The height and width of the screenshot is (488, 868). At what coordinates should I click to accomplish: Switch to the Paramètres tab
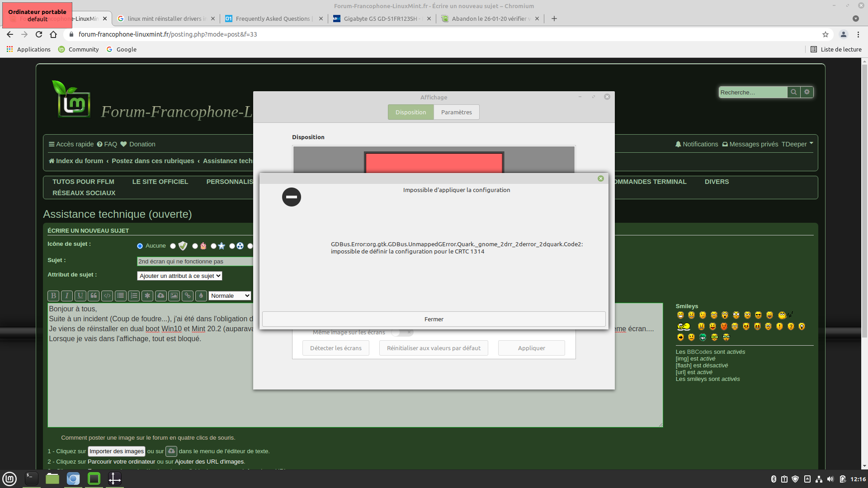tap(456, 113)
